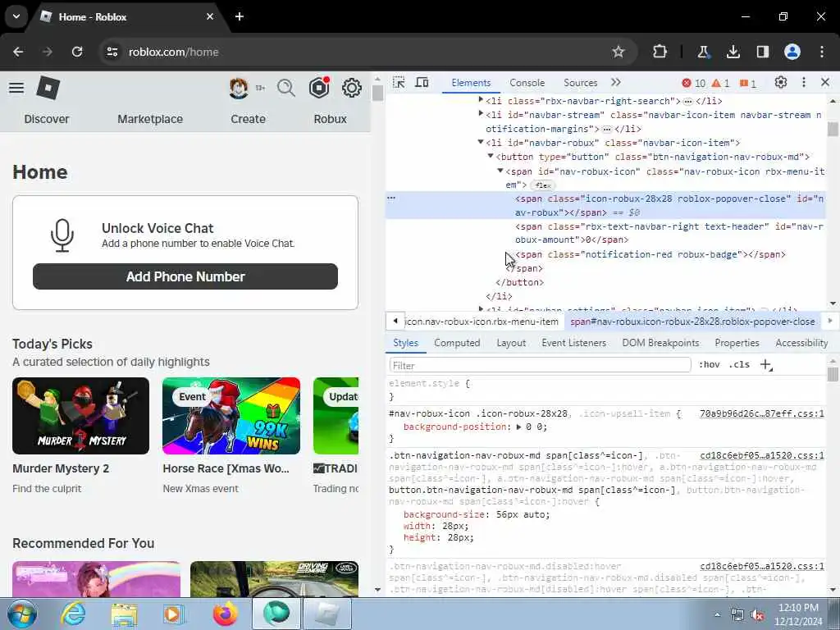The height and width of the screenshot is (630, 840).
Task: Click the Roblox logo icon
Action: [48, 87]
